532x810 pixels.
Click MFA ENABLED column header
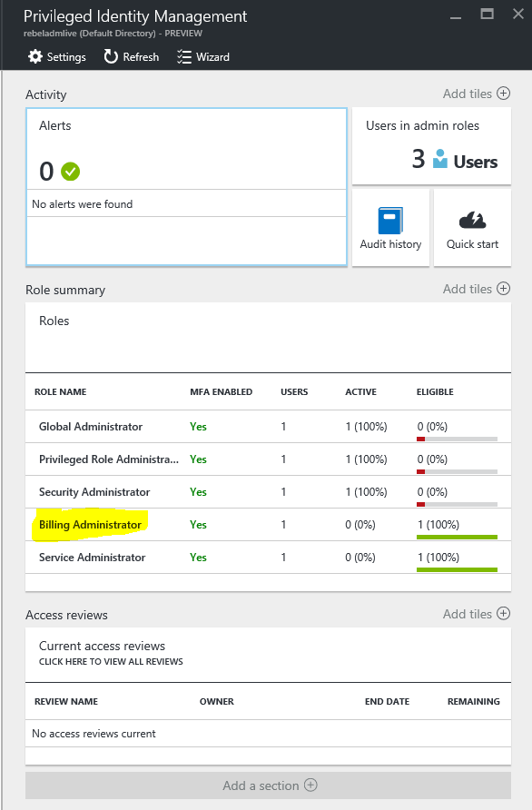[222, 391]
